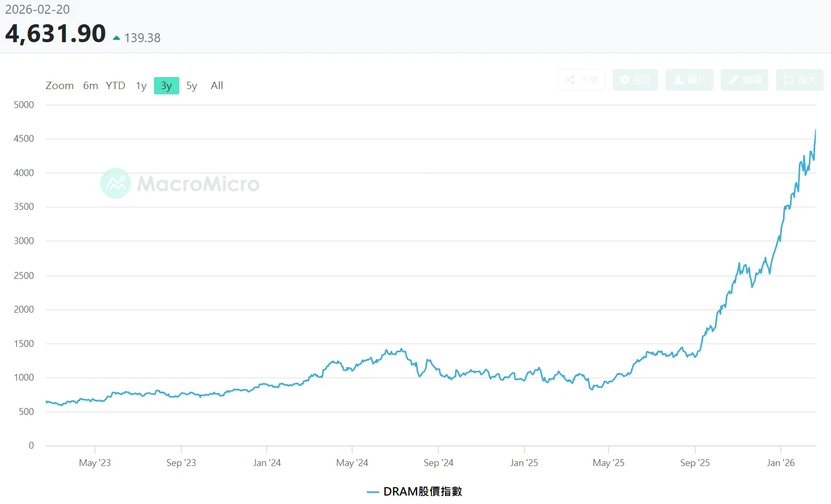This screenshot has width=831, height=504.
Task: Click the MacroMicro watermark text
Action: [x=198, y=184]
